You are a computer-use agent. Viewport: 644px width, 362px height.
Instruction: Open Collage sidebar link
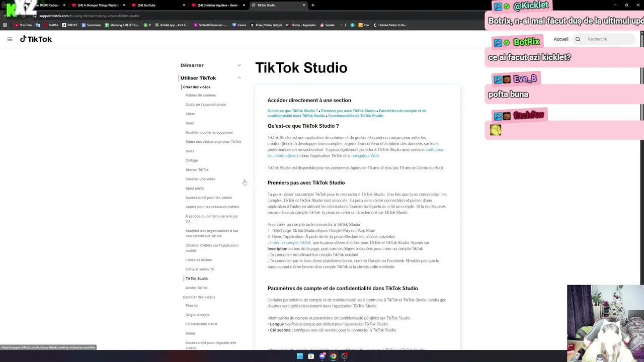pos(192,160)
